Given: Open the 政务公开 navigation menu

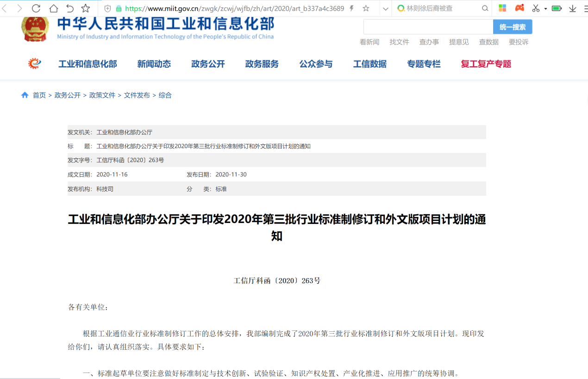Looking at the screenshot, I should (208, 64).
